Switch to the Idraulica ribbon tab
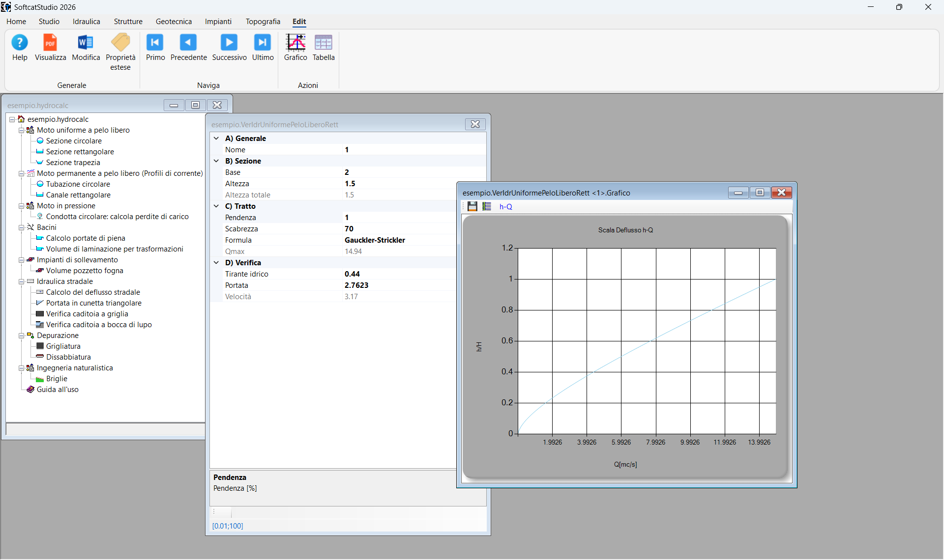944x560 pixels. (x=87, y=22)
